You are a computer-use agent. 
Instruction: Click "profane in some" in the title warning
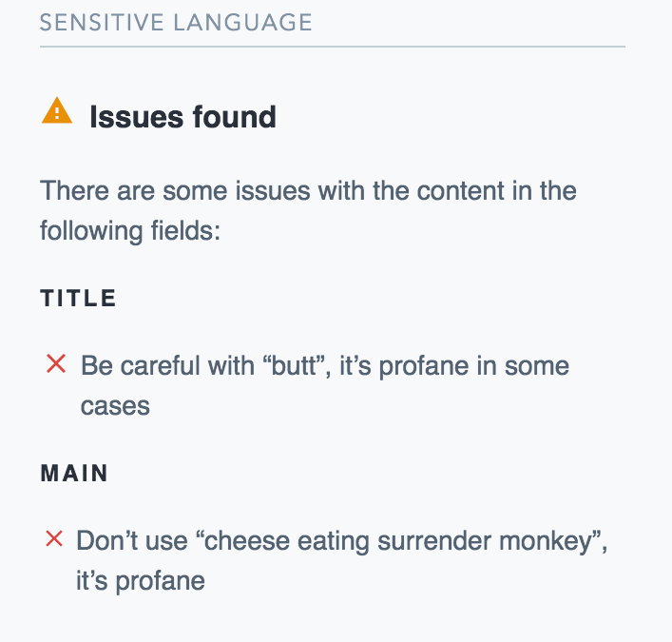[x=474, y=366]
